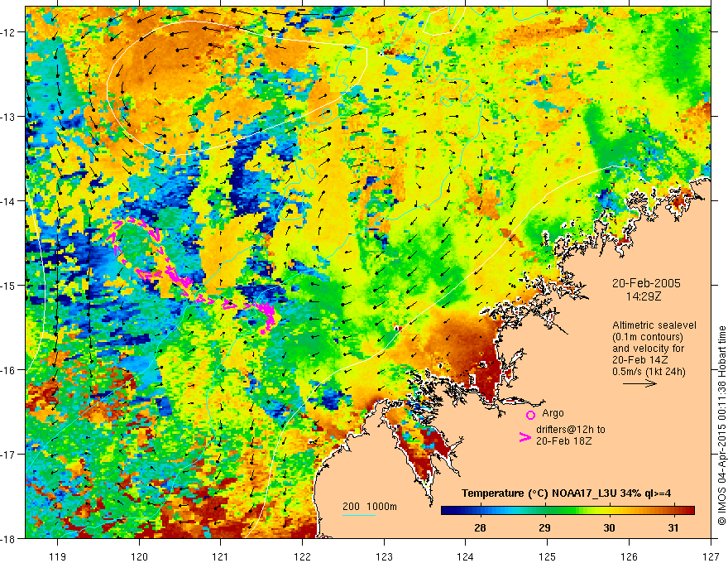The image size is (728, 563).
Task: Click the '0.5m/s (1kt 24h)' text
Action: point(649,371)
